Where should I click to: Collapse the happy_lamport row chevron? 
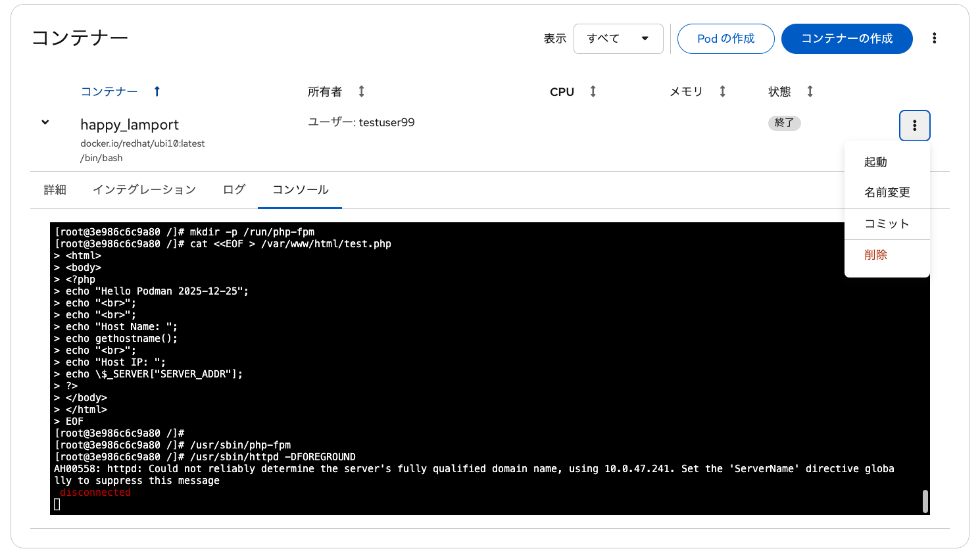click(x=45, y=122)
